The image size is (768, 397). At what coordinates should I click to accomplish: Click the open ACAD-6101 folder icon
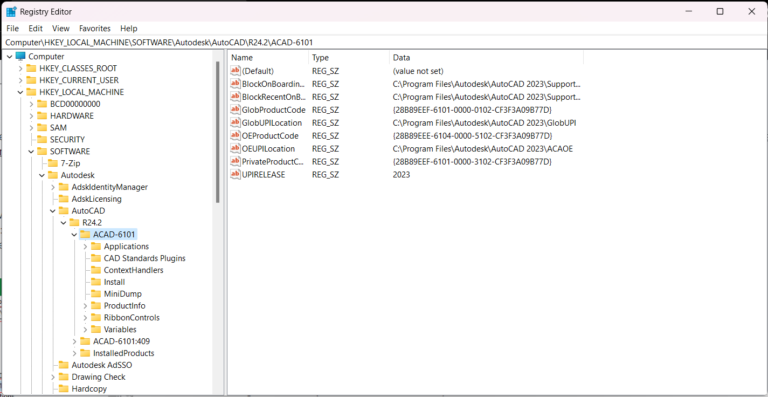click(85, 234)
